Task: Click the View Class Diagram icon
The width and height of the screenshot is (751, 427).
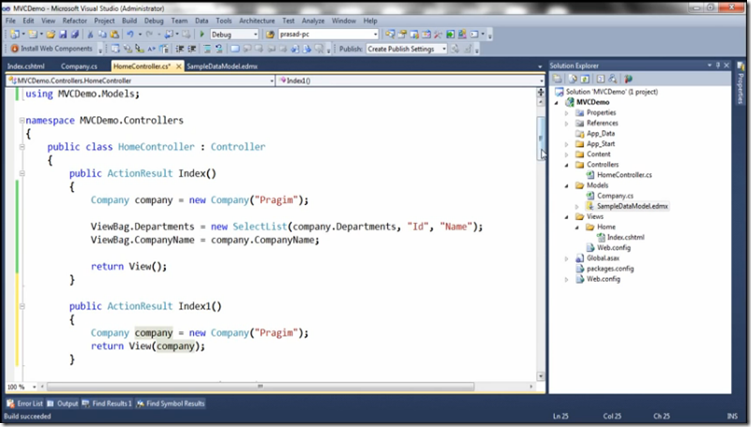Action: (613, 79)
